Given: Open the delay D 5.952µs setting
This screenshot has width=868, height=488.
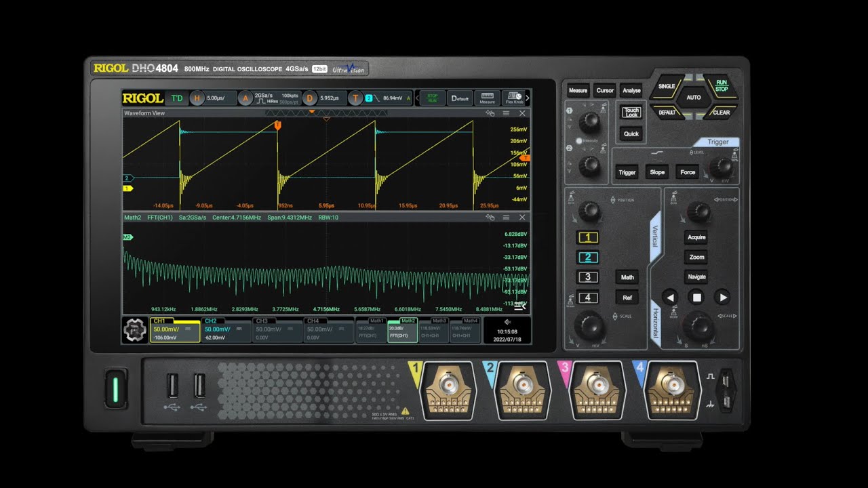Looking at the screenshot, I should coord(324,98).
